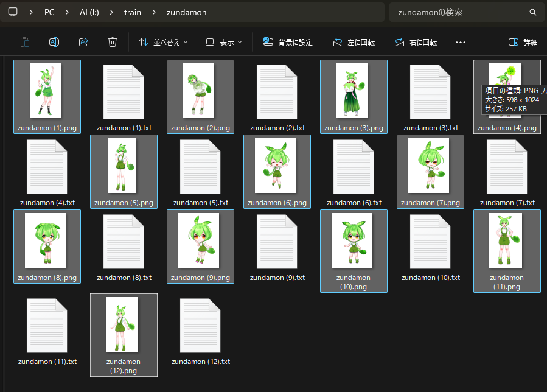The image size is (547, 392).
Task: Select zundamon (3).txt file icon
Action: pos(430,92)
